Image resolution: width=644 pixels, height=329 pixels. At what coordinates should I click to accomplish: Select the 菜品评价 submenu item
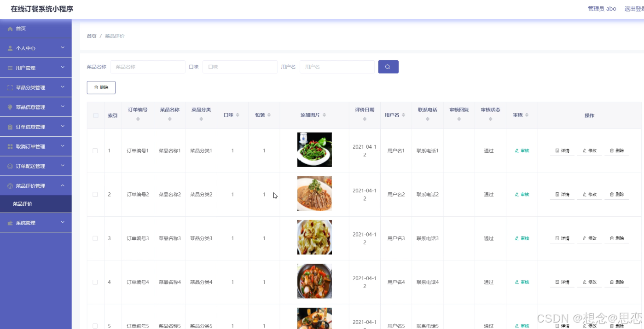[x=36, y=204]
